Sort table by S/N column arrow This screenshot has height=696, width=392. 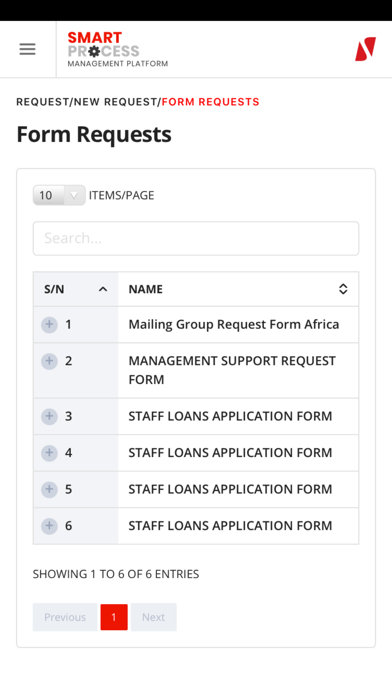point(103,289)
